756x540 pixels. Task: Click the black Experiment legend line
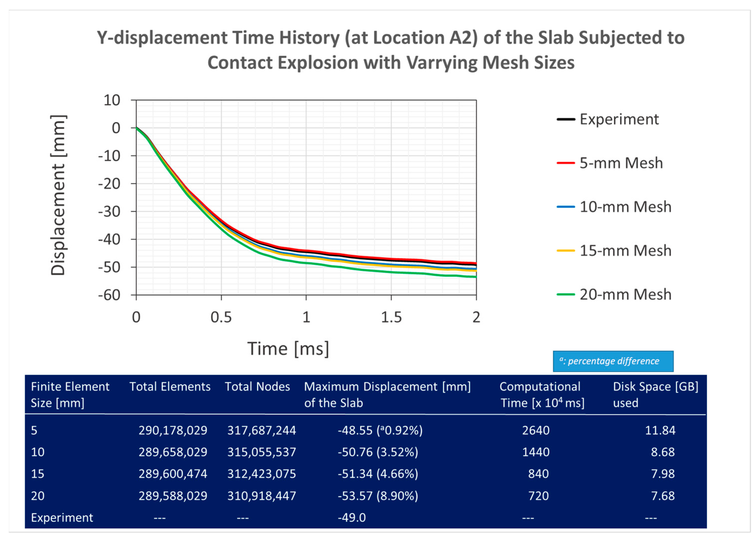566,119
